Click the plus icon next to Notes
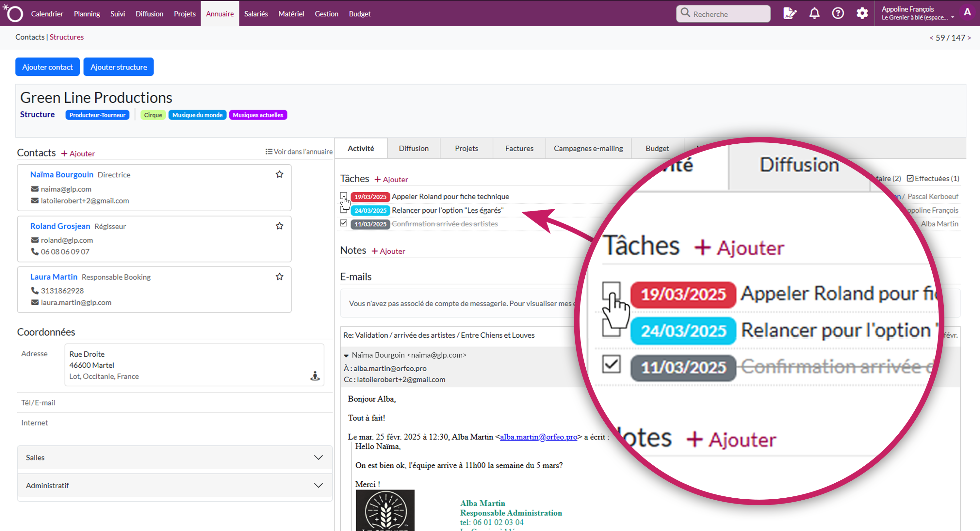This screenshot has height=531, width=980. click(x=374, y=251)
